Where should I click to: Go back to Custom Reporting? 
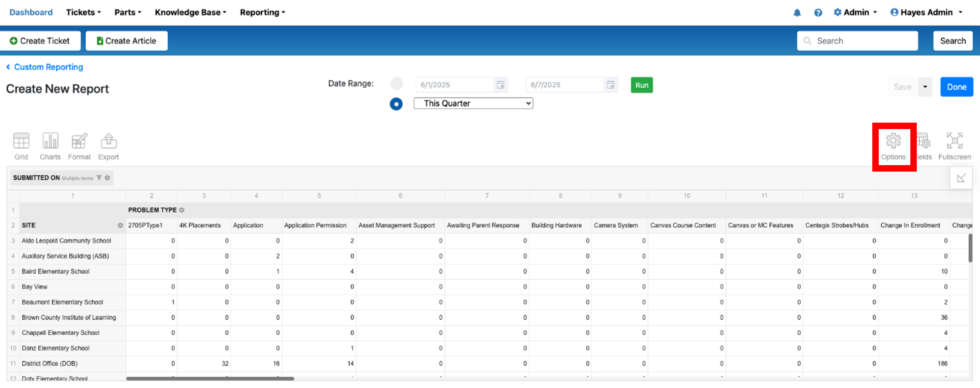point(45,67)
